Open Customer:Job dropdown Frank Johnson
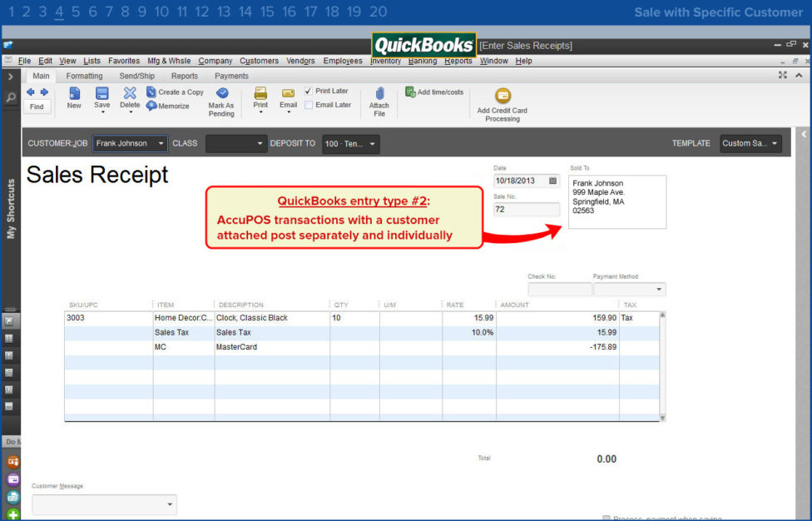812x521 pixels. pyautogui.click(x=130, y=143)
